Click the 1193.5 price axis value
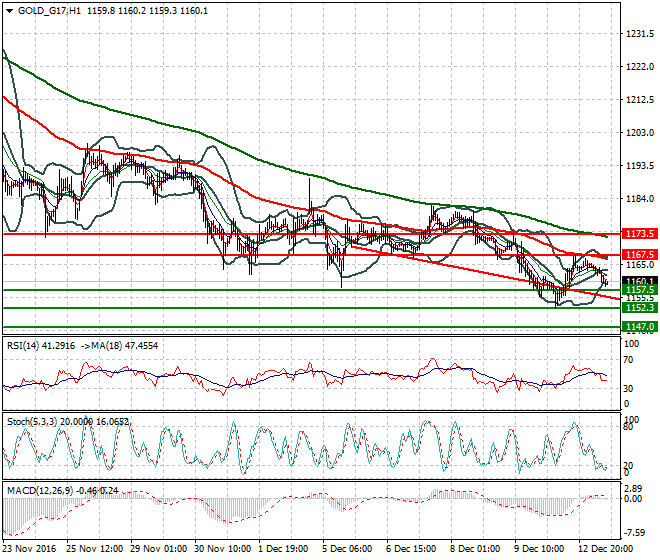The height and width of the screenshot is (560, 660). click(x=640, y=166)
